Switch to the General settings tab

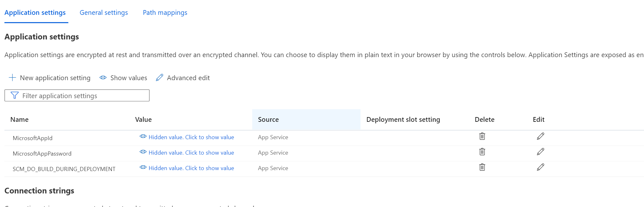point(104,13)
